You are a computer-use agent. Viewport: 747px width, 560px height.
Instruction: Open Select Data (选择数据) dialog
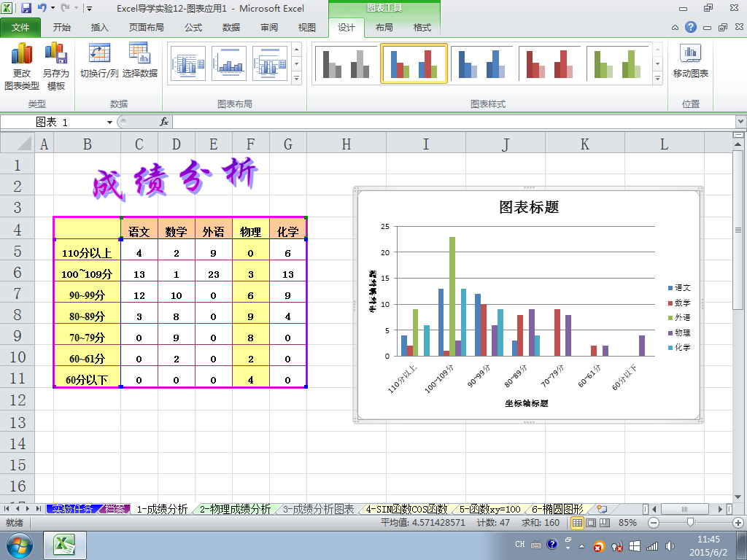click(139, 61)
